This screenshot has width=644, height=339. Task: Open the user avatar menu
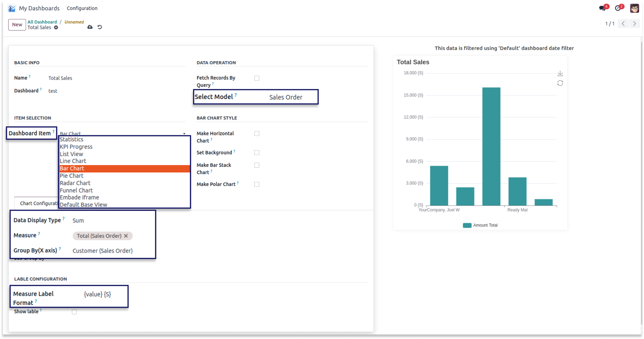point(634,8)
